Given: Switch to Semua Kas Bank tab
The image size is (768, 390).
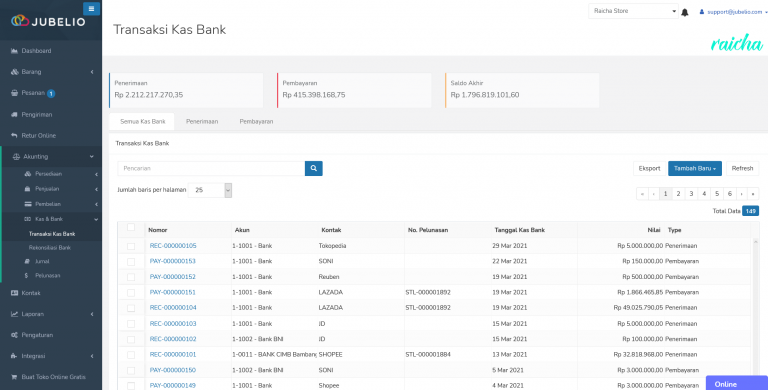Looking at the screenshot, I should pos(143,122).
